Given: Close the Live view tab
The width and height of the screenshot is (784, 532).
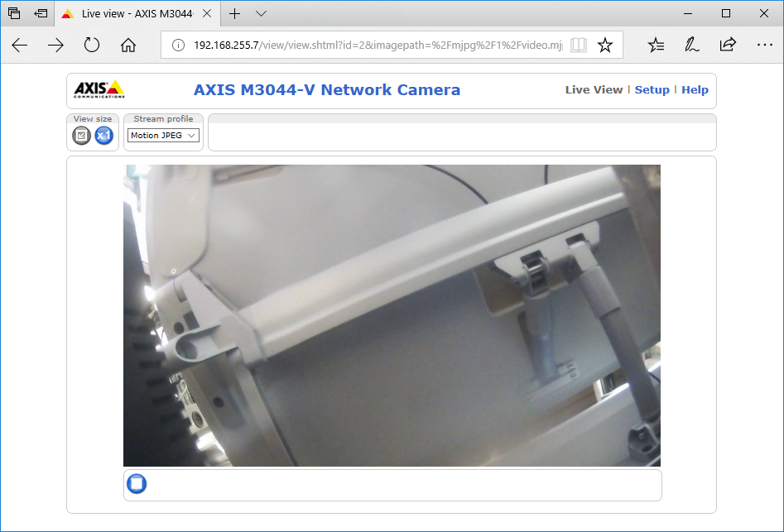Looking at the screenshot, I should point(207,13).
